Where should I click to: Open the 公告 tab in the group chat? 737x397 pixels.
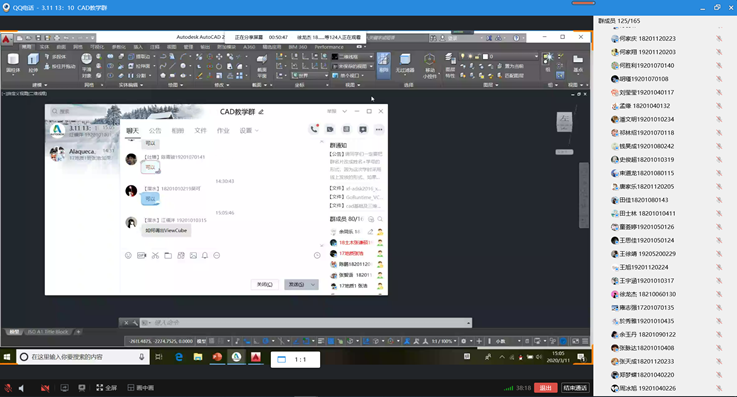click(155, 131)
